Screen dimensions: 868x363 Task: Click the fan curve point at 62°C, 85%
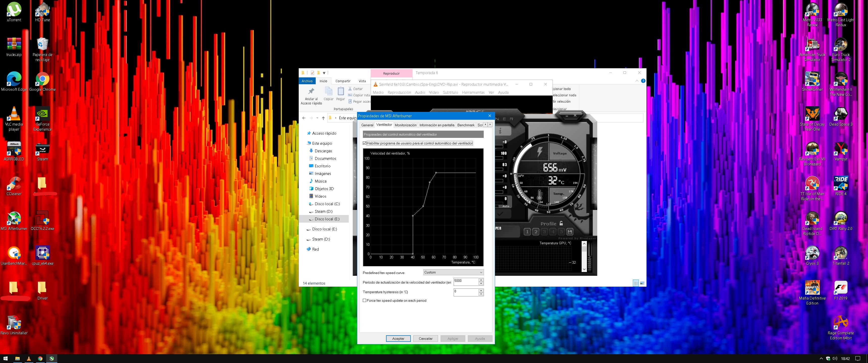coord(436,173)
